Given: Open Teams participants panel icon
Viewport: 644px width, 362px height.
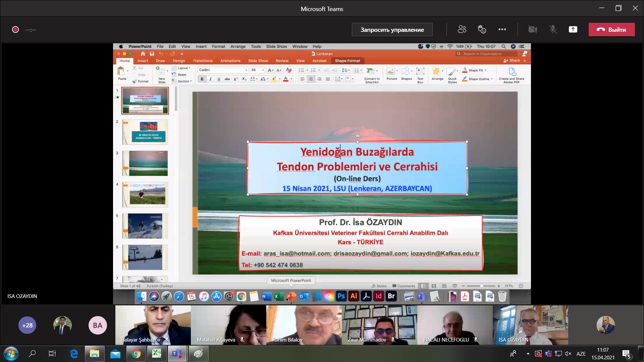Looking at the screenshot, I should tap(462, 29).
